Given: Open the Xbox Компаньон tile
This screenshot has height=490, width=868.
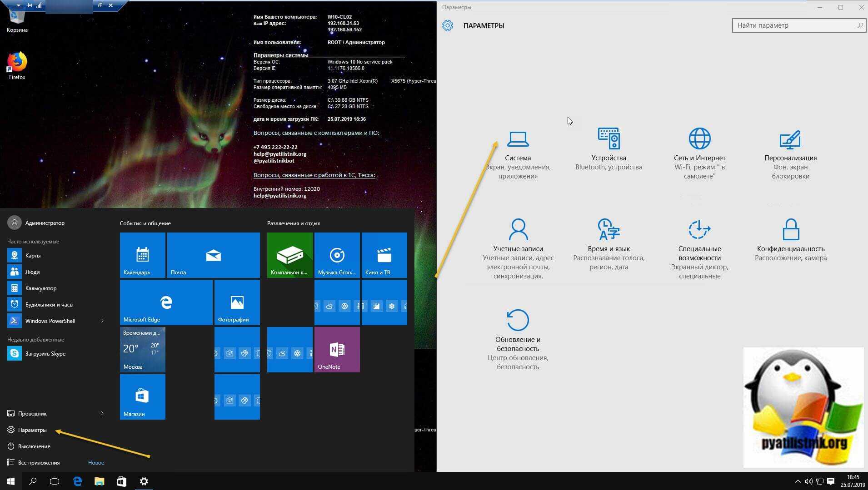Looking at the screenshot, I should click(x=290, y=255).
